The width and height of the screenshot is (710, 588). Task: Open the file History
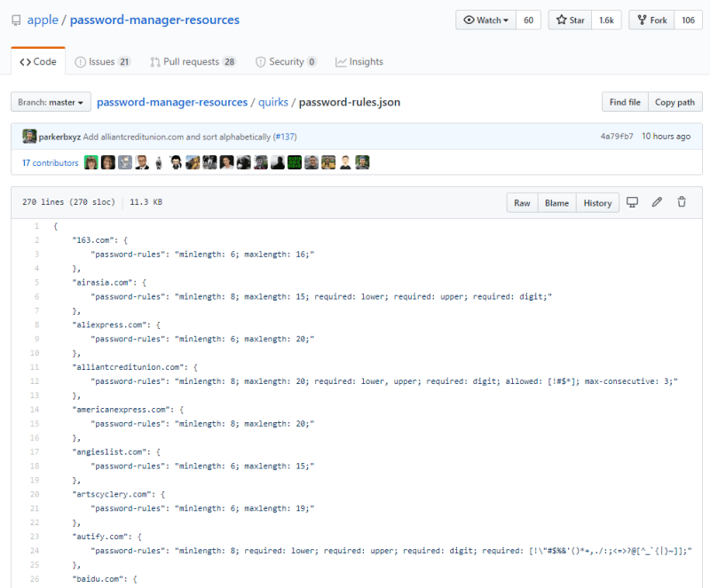(597, 203)
